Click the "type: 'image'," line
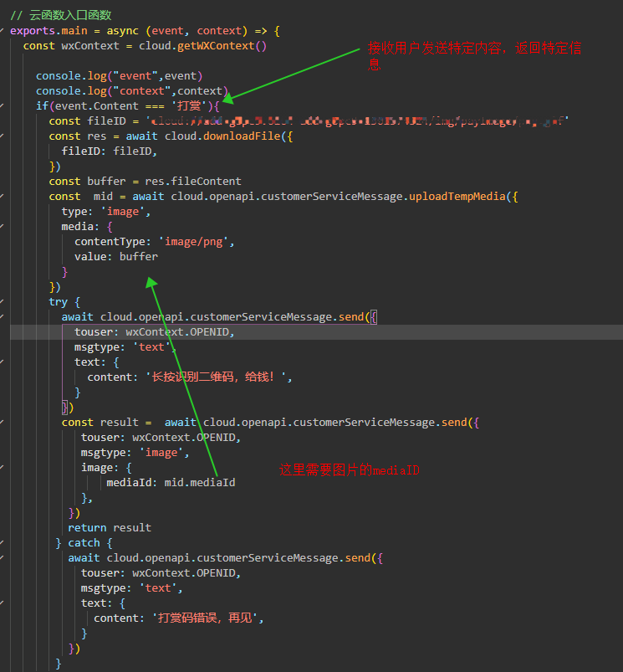This screenshot has height=672, width=623. click(x=106, y=212)
